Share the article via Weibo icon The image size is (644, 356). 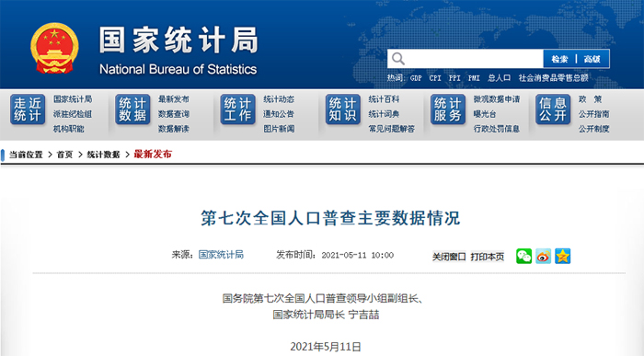pyautogui.click(x=543, y=257)
